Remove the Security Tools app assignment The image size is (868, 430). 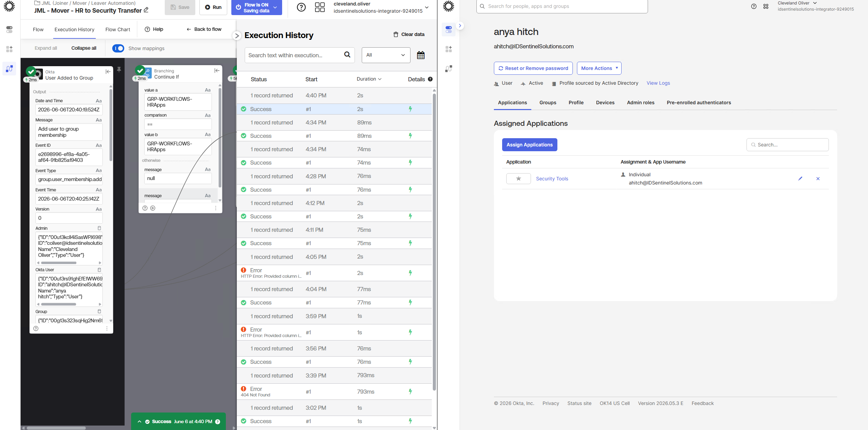[818, 179]
